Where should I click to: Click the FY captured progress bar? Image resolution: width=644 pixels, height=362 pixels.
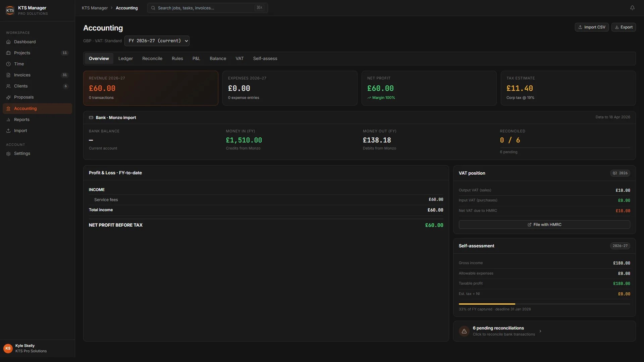544,304
